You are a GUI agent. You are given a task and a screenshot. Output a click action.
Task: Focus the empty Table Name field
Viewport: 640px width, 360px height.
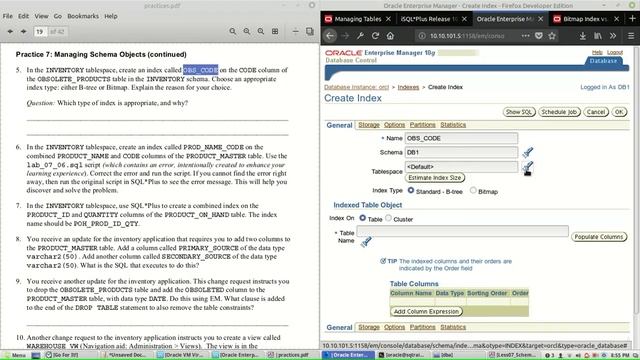pyautogui.click(x=462, y=231)
